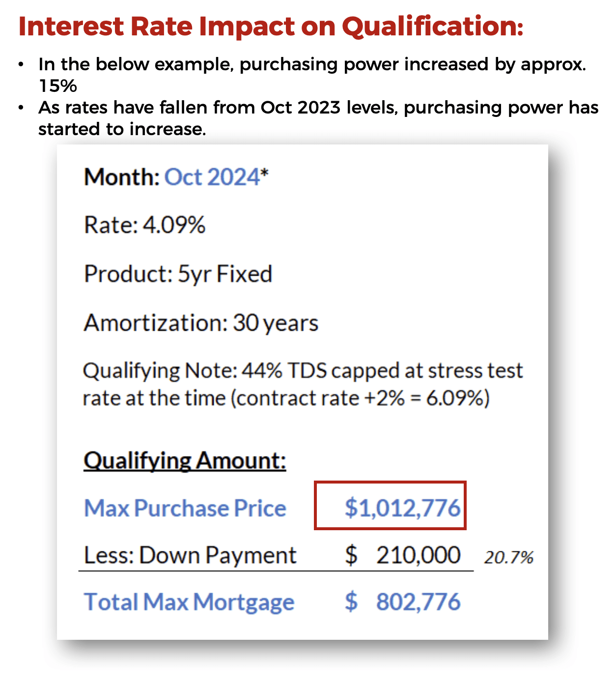
Task: Select the Oct 2024 month value
Action: 212,177
